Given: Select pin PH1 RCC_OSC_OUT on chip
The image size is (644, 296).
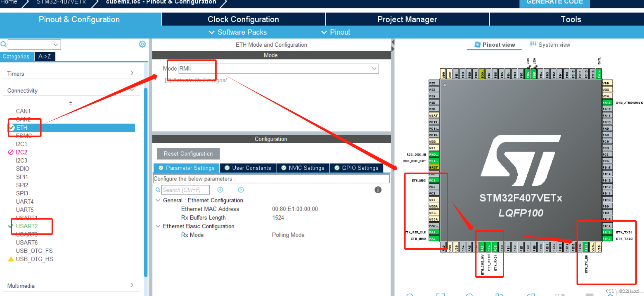Looking at the screenshot, I should (434, 161).
